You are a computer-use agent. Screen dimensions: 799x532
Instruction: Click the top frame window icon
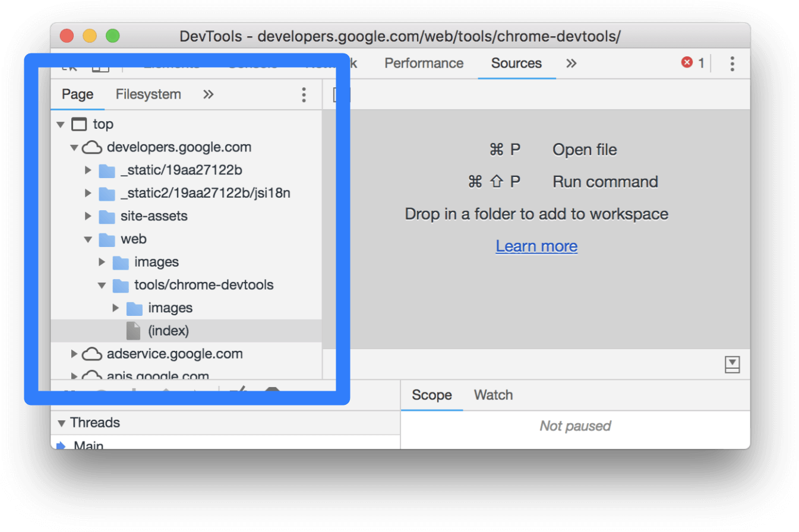click(78, 125)
